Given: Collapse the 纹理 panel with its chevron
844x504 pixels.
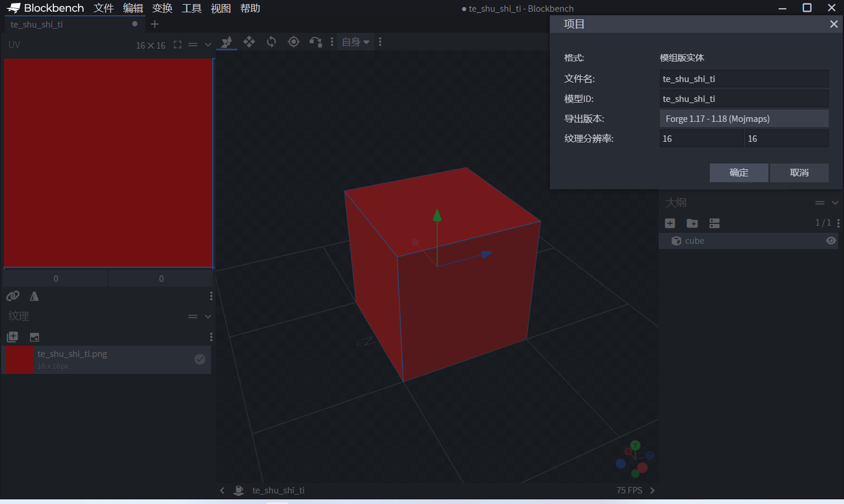Looking at the screenshot, I should pos(207,316).
